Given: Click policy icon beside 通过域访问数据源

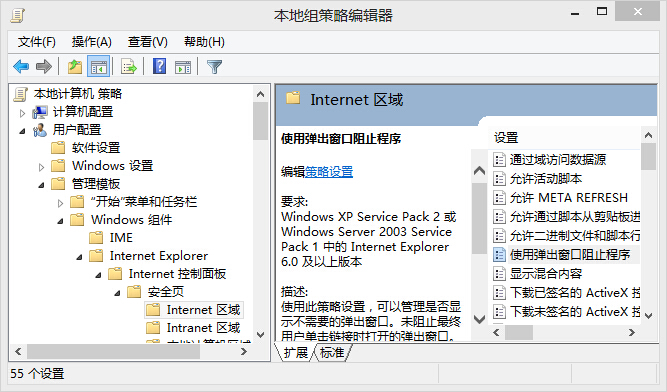Looking at the screenshot, I should [x=499, y=160].
